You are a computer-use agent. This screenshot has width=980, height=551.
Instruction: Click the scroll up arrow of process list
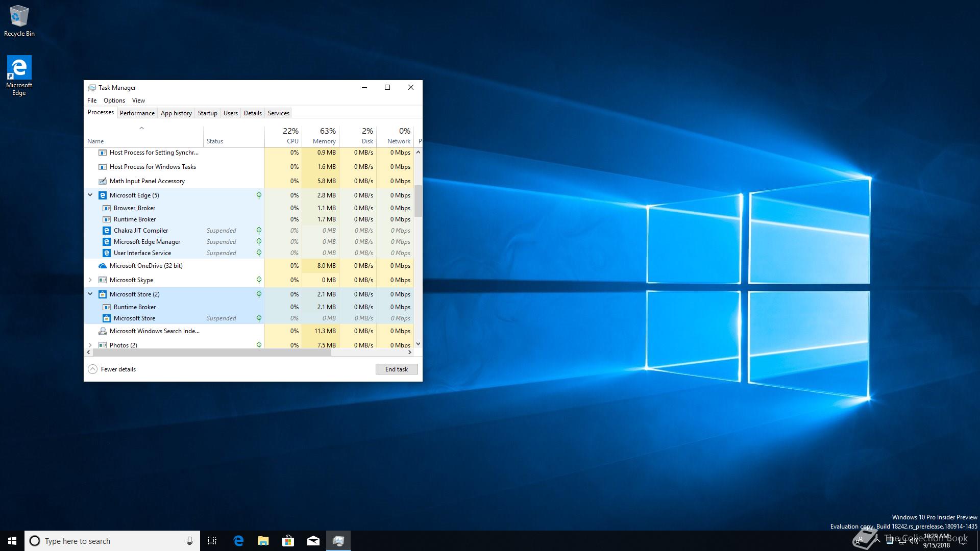(x=419, y=152)
